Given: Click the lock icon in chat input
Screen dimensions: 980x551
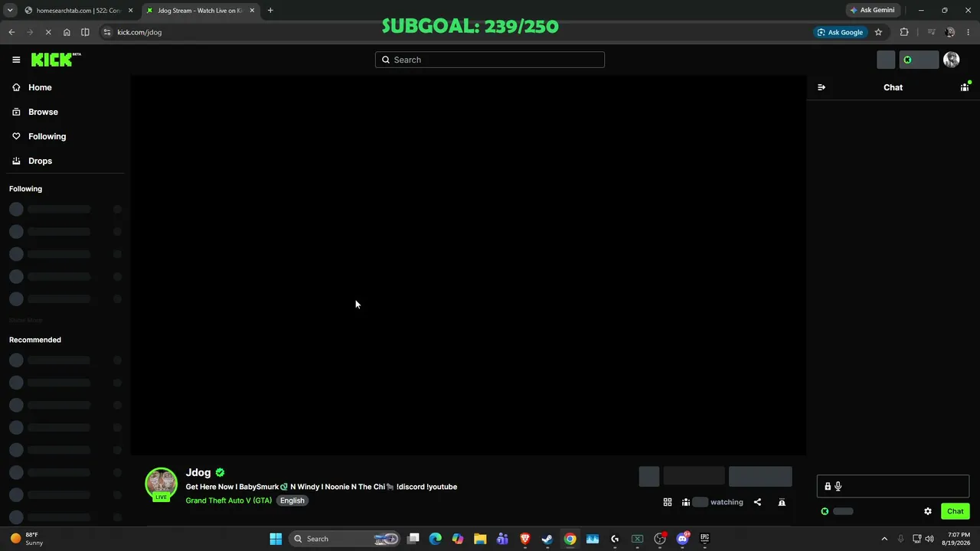Looking at the screenshot, I should tap(828, 486).
